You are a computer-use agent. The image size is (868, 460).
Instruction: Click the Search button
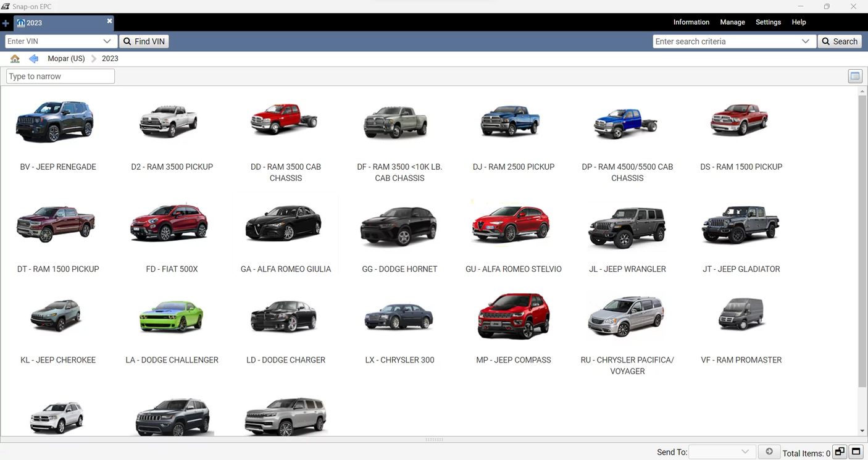(x=839, y=41)
